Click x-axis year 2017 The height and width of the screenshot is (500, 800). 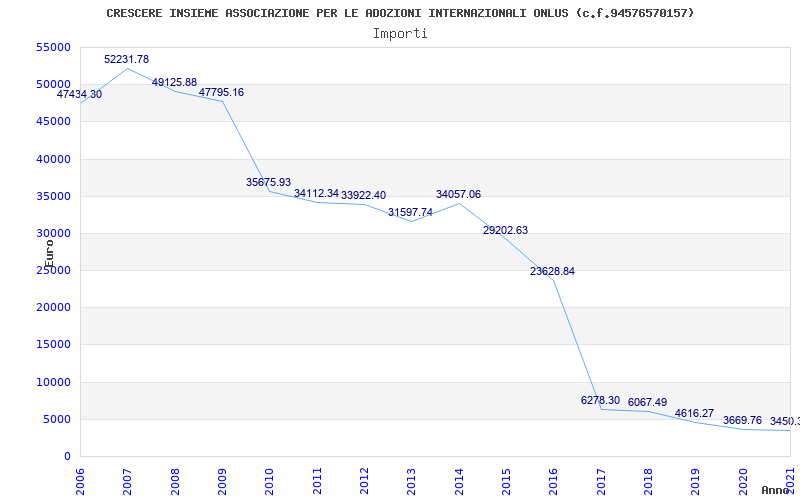coord(601,482)
